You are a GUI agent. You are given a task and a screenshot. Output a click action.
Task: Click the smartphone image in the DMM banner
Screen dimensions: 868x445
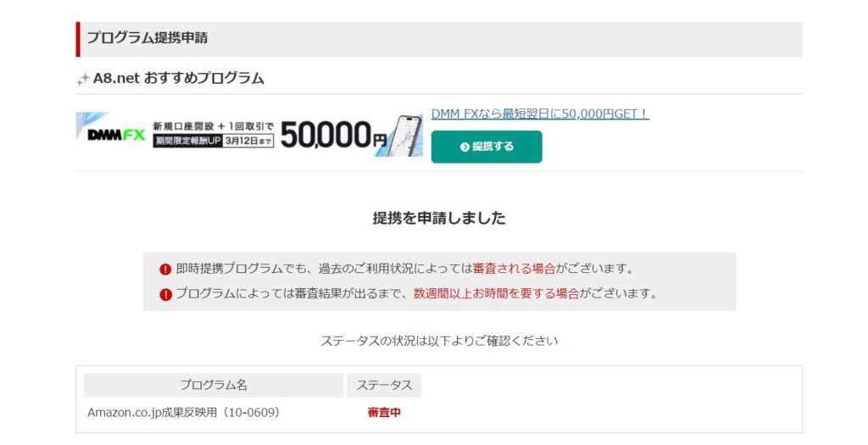[405, 136]
